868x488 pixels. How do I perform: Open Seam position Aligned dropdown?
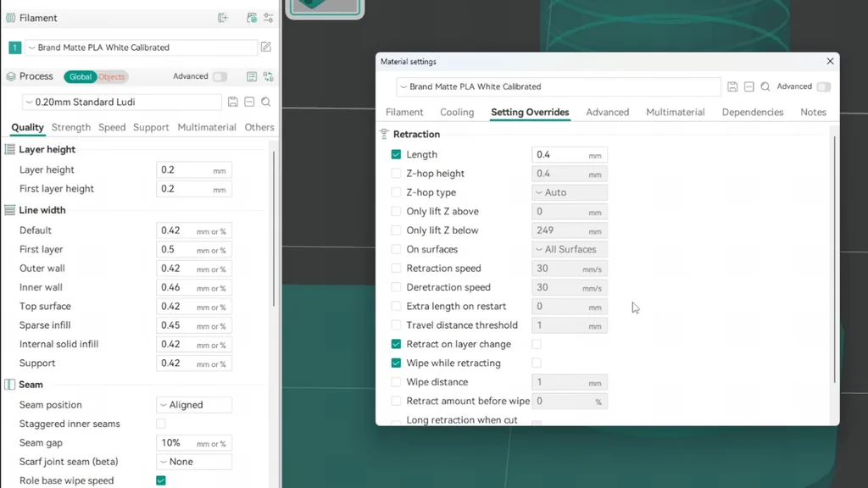(194, 405)
